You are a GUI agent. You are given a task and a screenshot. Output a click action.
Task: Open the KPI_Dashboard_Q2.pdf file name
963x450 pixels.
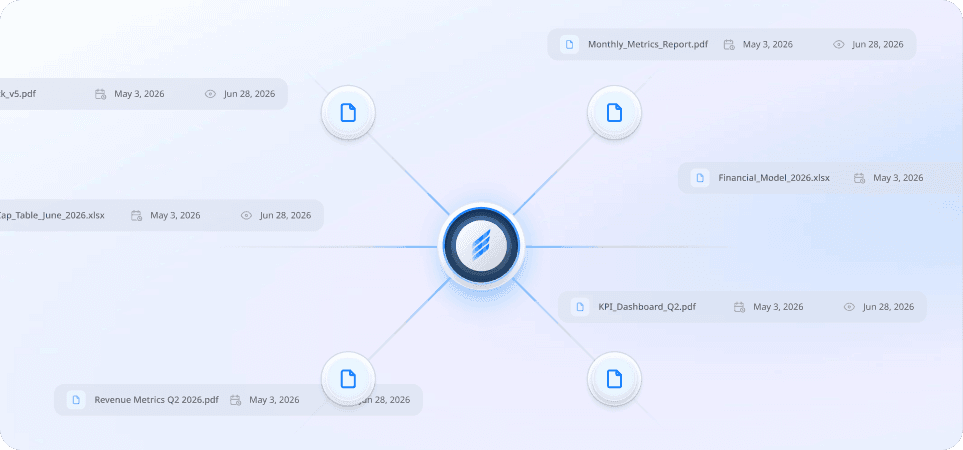pos(647,307)
